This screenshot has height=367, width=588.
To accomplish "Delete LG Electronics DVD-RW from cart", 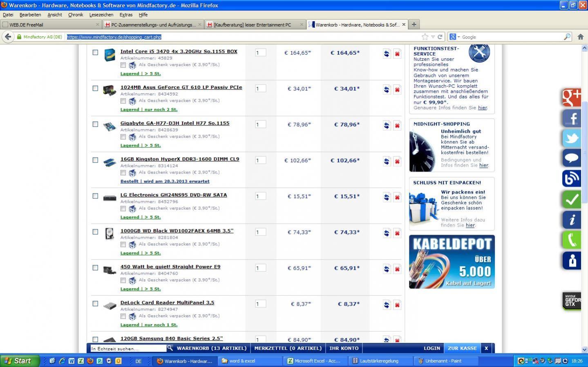I will tap(397, 197).
